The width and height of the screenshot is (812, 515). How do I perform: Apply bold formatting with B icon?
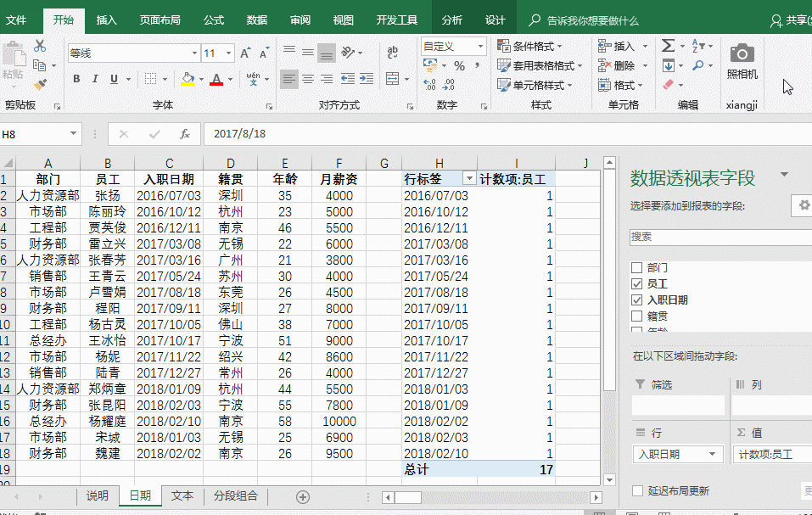(76, 80)
